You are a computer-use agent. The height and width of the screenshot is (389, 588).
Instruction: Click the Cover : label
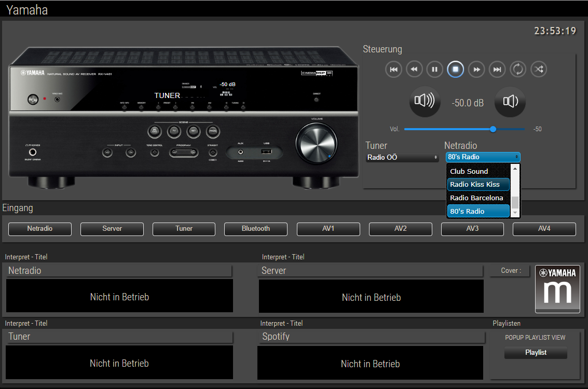pyautogui.click(x=511, y=271)
